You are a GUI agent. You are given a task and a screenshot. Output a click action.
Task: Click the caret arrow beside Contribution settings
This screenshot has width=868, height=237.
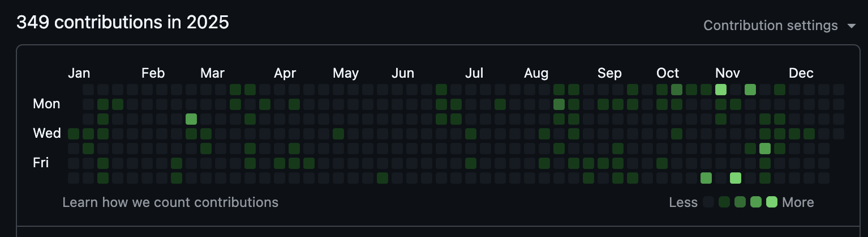pos(851,26)
